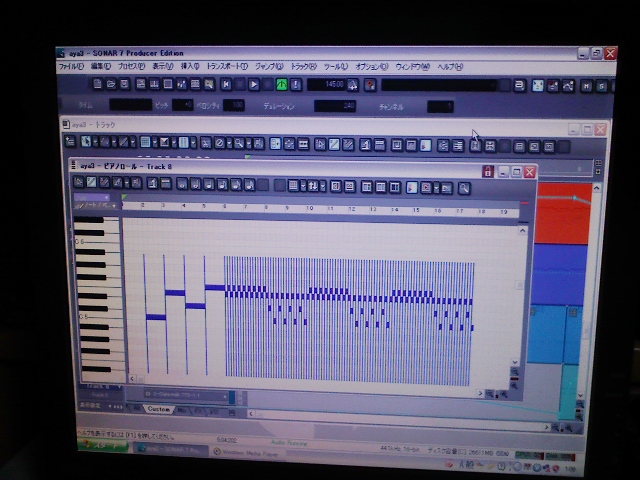Choose the pencil Draw tool in piano roll
The height and width of the screenshot is (480, 640).
[x=91, y=183]
